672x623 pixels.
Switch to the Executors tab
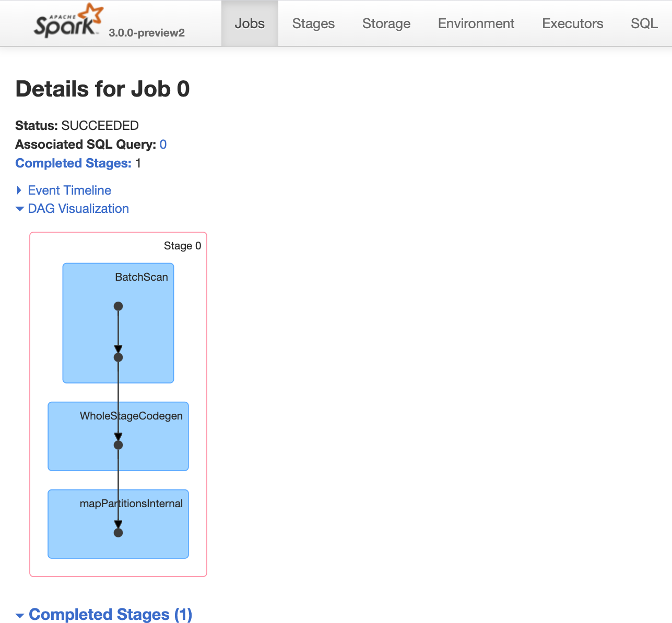coord(573,23)
